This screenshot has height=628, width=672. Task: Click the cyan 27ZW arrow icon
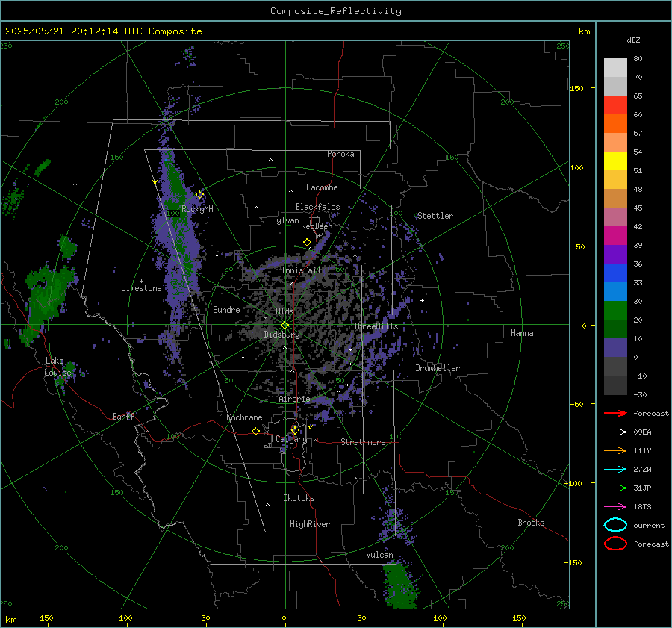[615, 469]
